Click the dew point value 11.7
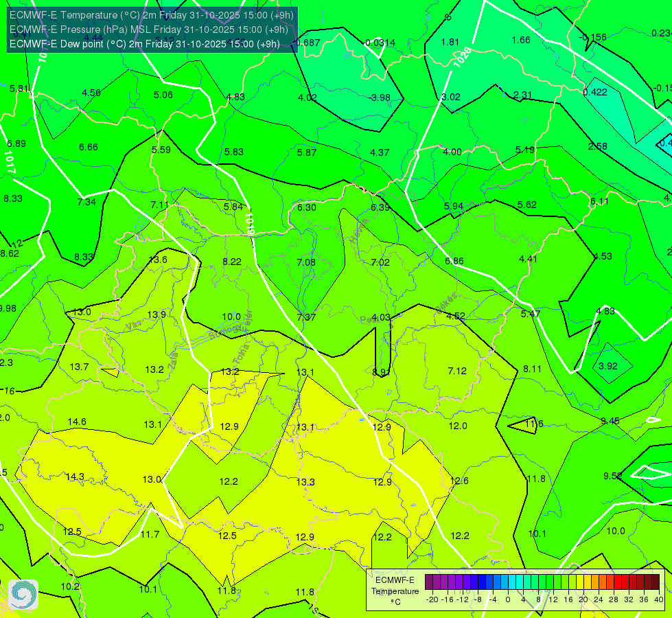672x618 pixels. (150, 534)
